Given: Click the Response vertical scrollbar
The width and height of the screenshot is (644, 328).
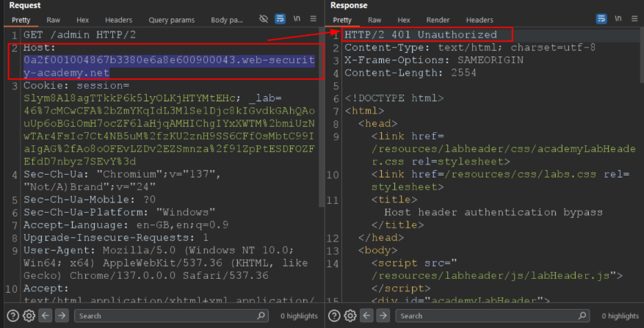Looking at the screenshot, I should [642, 56].
